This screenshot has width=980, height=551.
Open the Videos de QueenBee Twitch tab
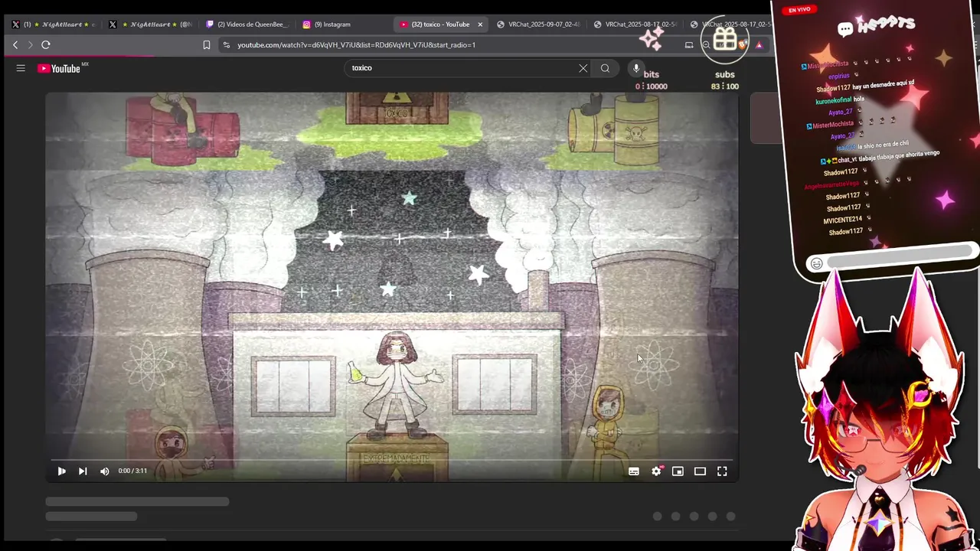(247, 24)
